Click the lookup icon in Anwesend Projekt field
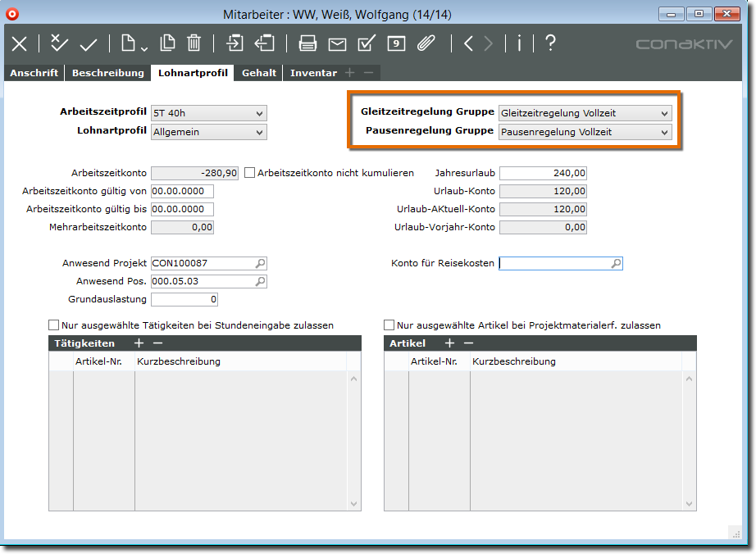 coord(260,264)
